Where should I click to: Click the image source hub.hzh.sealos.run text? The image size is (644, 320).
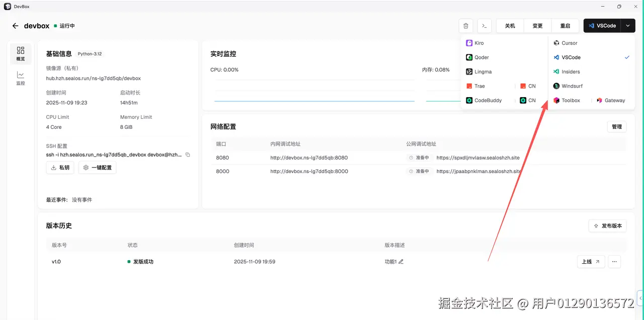click(x=94, y=78)
